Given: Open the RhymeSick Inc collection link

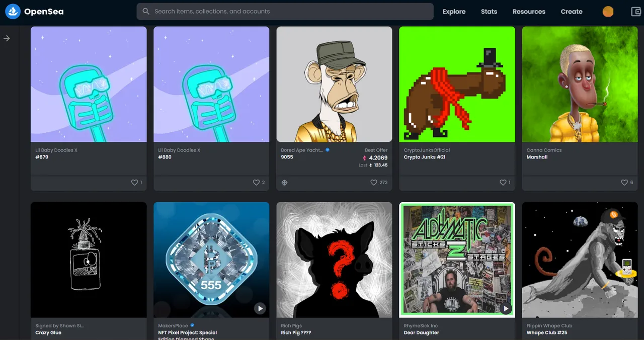Looking at the screenshot, I should 421,325.
